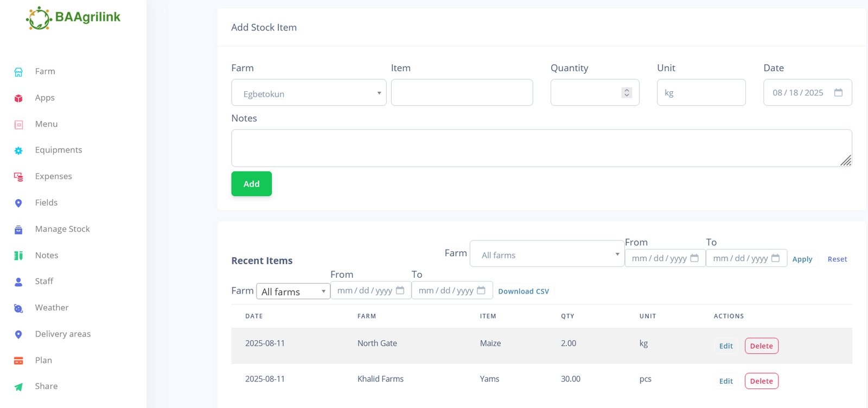Delete the North Gate Maize entry
The image size is (868, 408).
click(761, 346)
